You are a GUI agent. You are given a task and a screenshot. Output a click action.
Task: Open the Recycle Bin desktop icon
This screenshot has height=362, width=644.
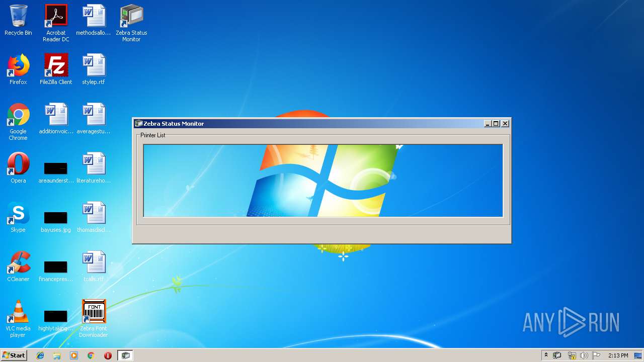pos(18,20)
